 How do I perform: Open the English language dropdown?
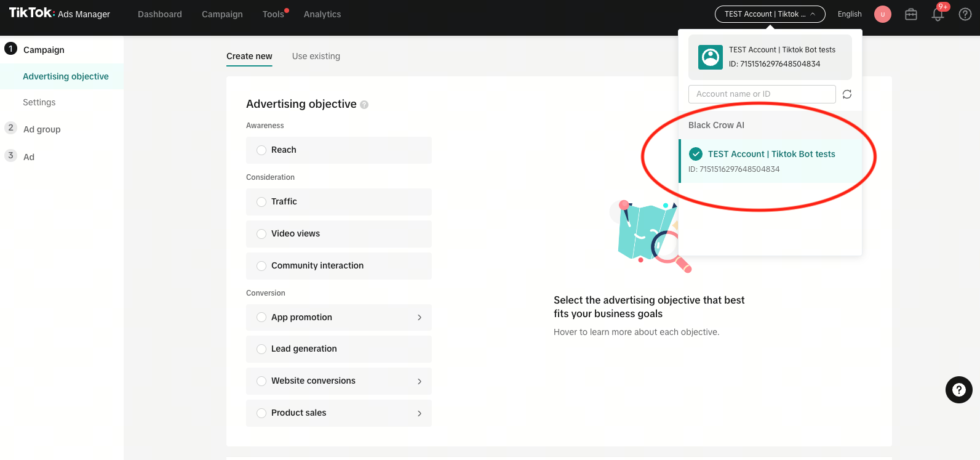850,14
